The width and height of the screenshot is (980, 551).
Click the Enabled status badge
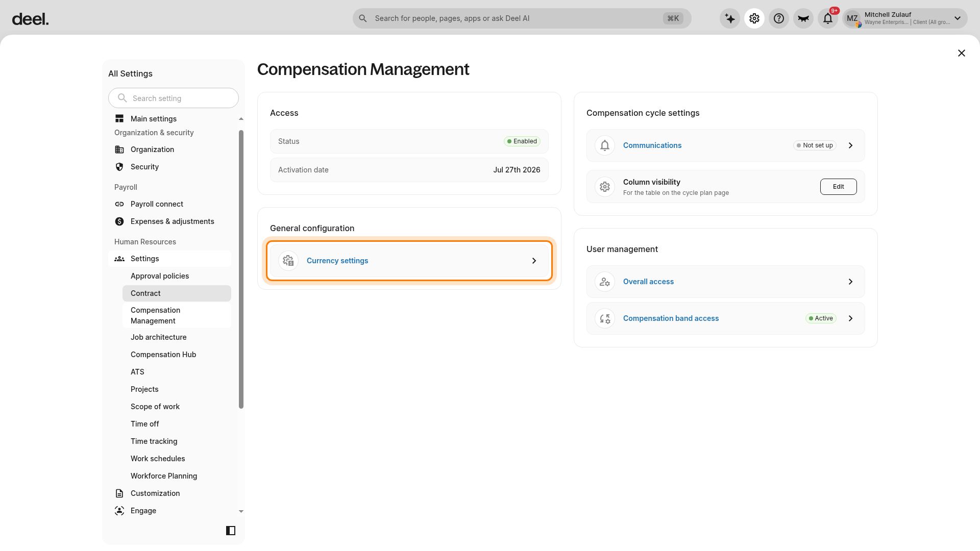[522, 141]
